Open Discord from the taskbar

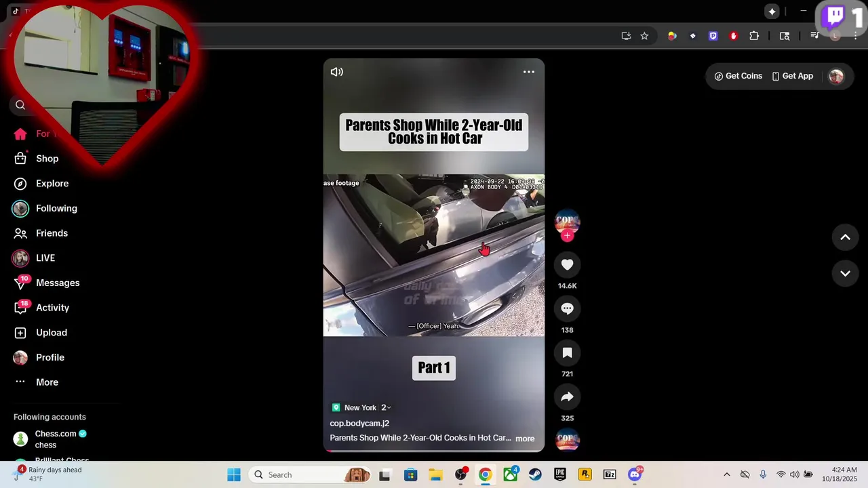coord(635,474)
